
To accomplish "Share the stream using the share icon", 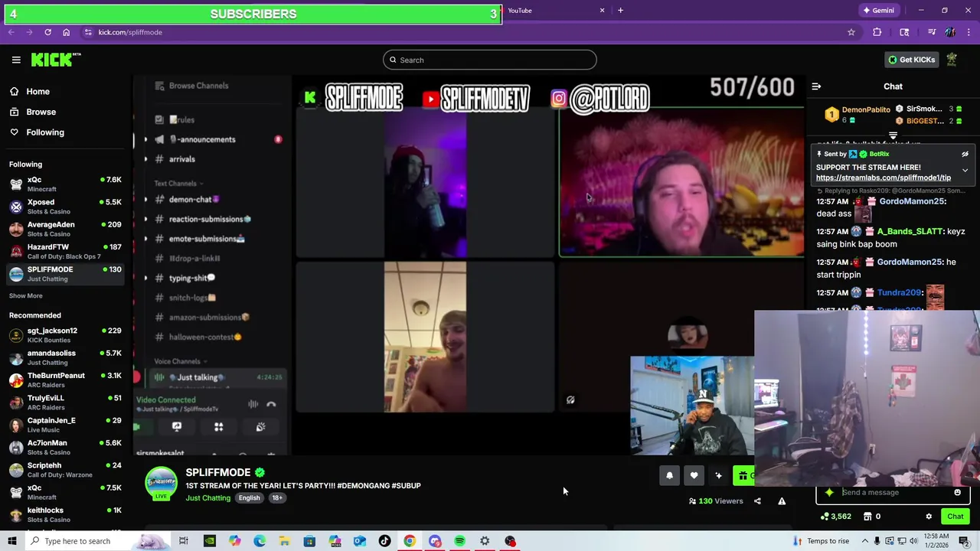I will click(x=757, y=501).
